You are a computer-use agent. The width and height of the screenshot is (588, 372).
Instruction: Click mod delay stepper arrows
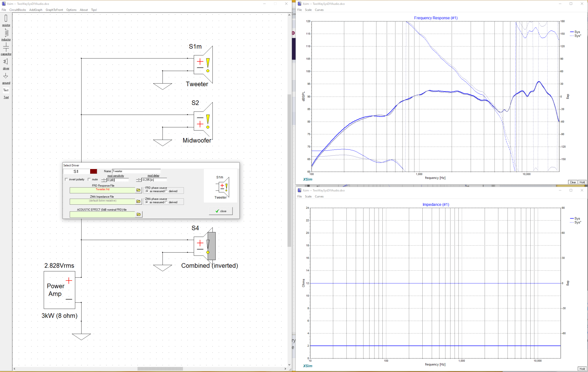tap(139, 180)
